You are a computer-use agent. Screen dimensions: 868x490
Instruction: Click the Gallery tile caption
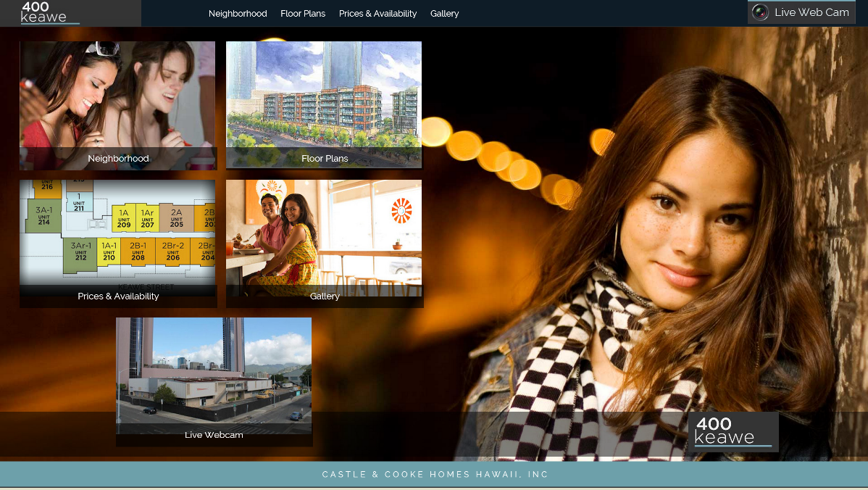[325, 296]
